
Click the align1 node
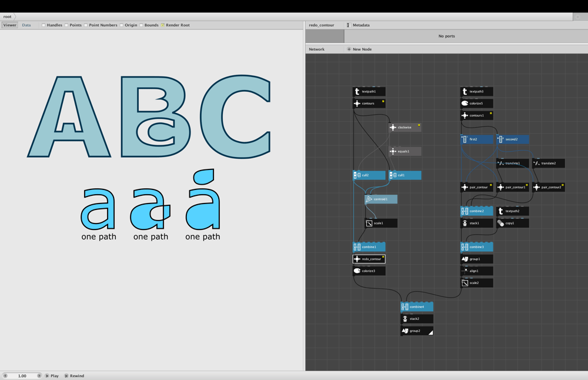point(477,271)
